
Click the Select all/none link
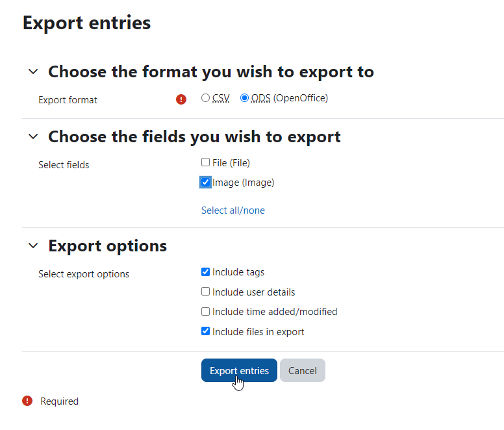233,210
